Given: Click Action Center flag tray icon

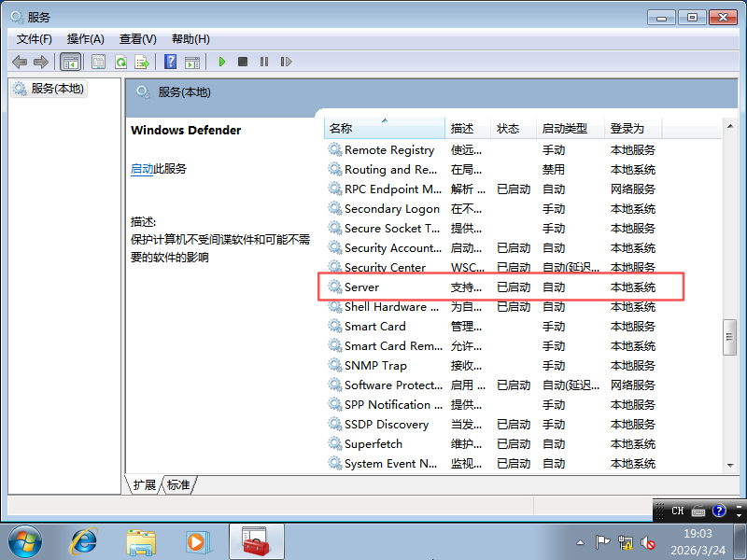Looking at the screenshot, I should coord(602,542).
